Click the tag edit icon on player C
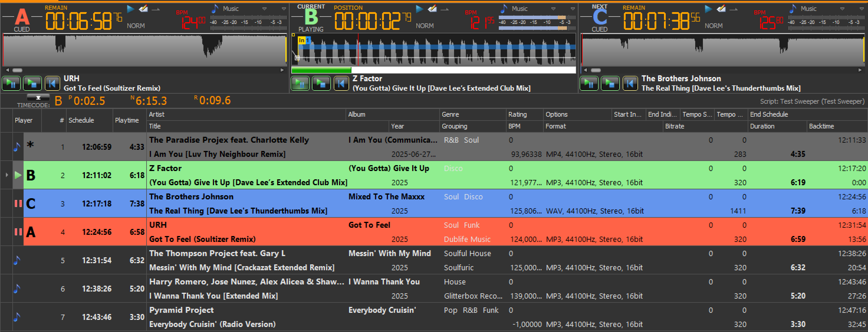This screenshot has height=332, width=868. [721, 9]
